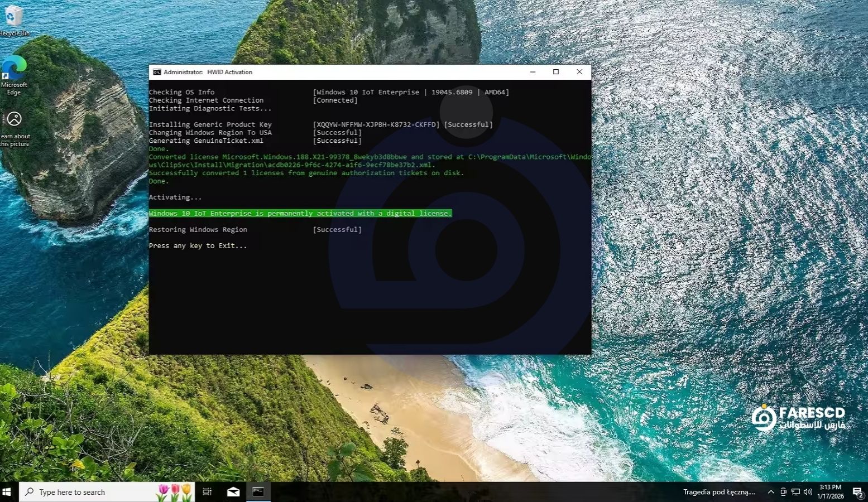Open the Mail app from taskbar
The image size is (868, 502).
coord(233,492)
